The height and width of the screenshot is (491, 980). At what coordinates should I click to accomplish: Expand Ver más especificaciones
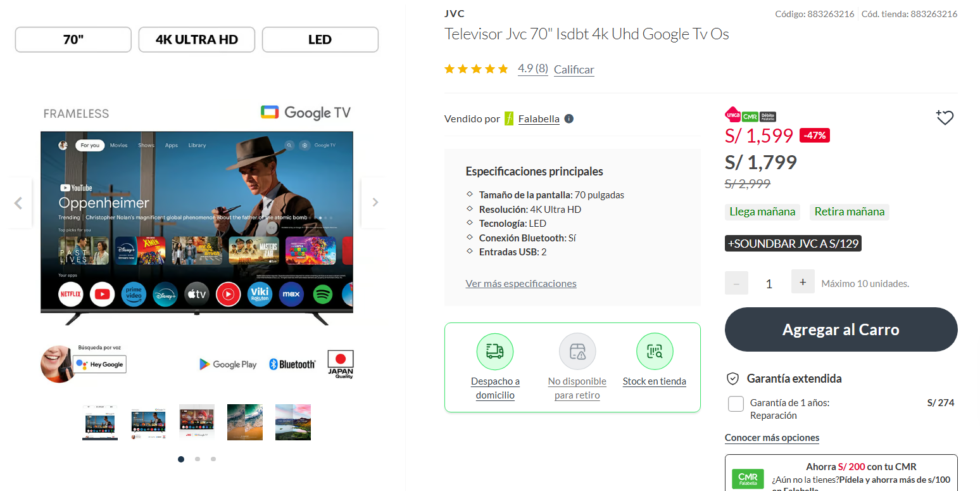click(521, 283)
